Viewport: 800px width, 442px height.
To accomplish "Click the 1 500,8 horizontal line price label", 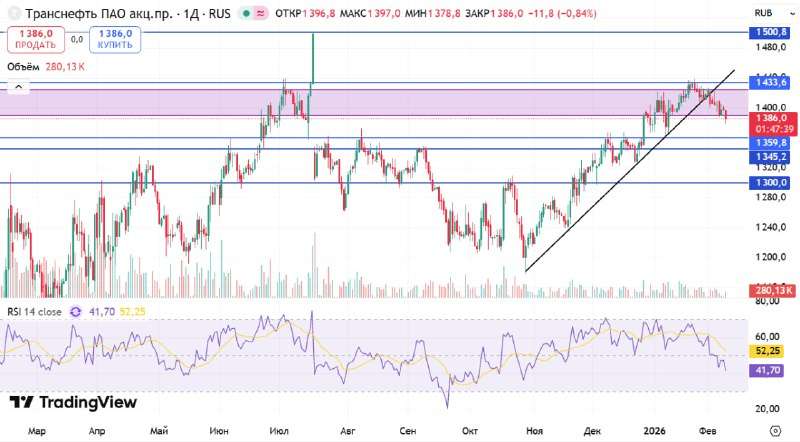I will (769, 32).
